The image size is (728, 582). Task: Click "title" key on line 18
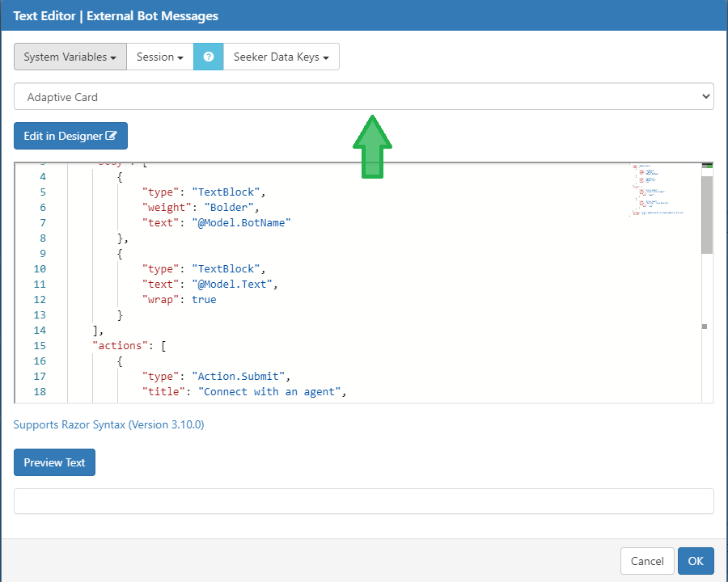(163, 392)
